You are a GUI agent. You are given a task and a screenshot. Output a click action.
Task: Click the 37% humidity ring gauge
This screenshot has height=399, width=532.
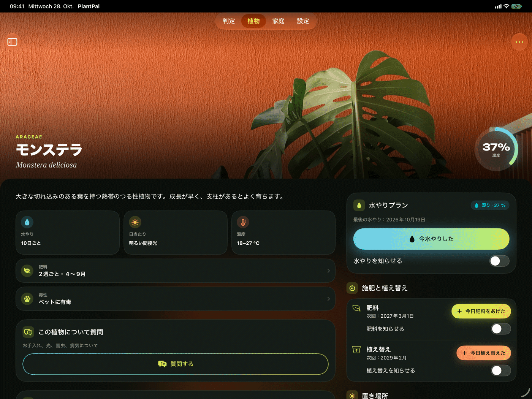(x=496, y=149)
